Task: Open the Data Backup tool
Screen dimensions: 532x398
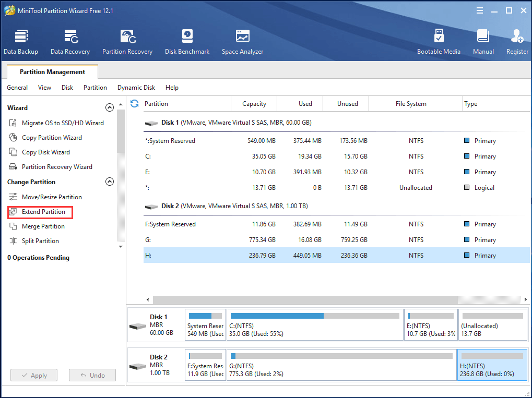Action: coord(21,42)
